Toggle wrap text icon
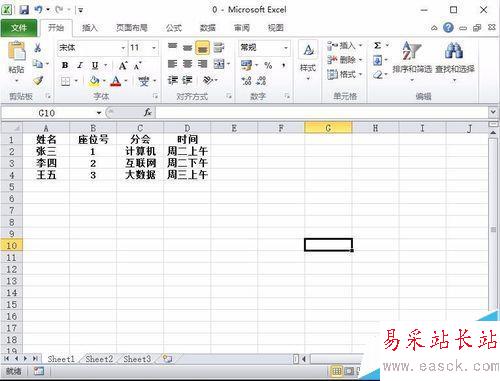Image resolution: width=500 pixels, height=381 pixels. (219, 47)
